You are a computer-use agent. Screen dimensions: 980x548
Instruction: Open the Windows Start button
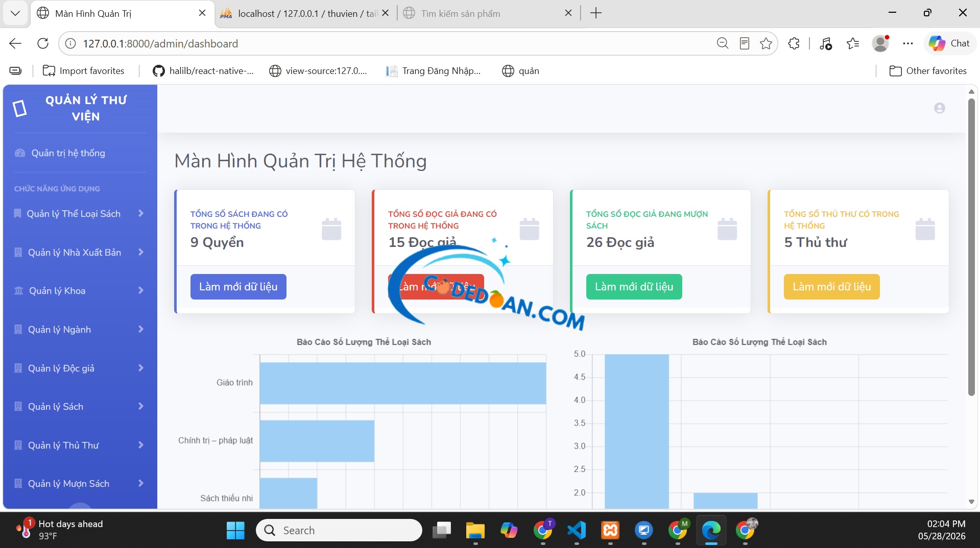(x=235, y=530)
